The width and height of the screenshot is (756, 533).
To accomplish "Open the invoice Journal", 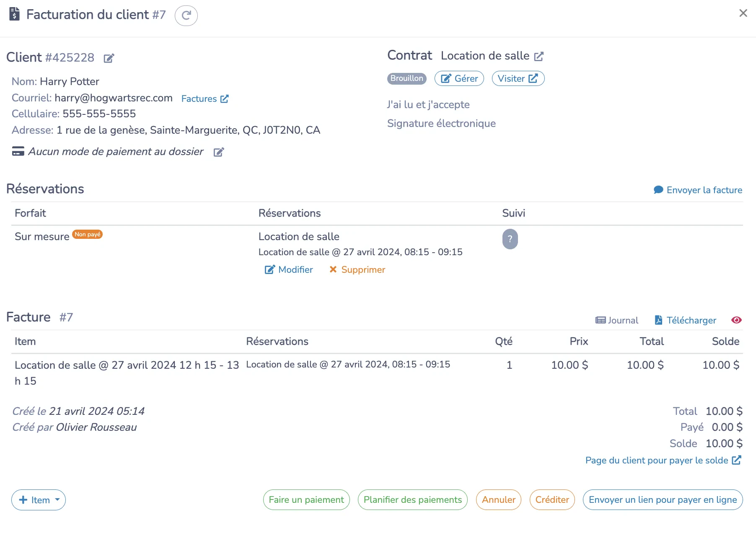I will coord(616,320).
